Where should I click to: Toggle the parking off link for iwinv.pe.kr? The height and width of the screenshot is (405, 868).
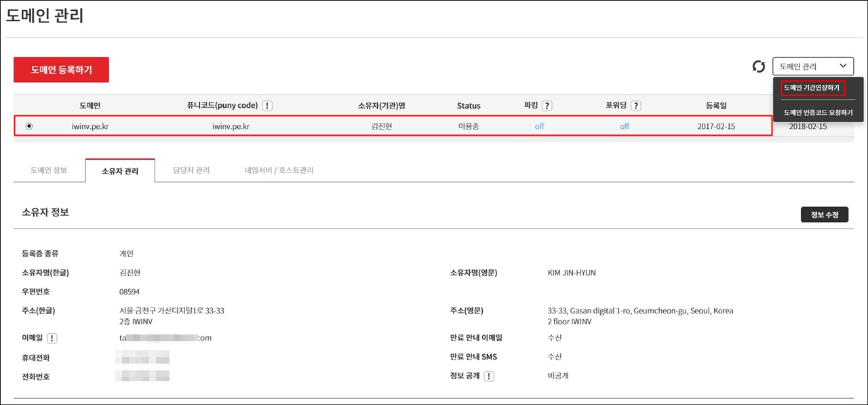[x=539, y=126]
